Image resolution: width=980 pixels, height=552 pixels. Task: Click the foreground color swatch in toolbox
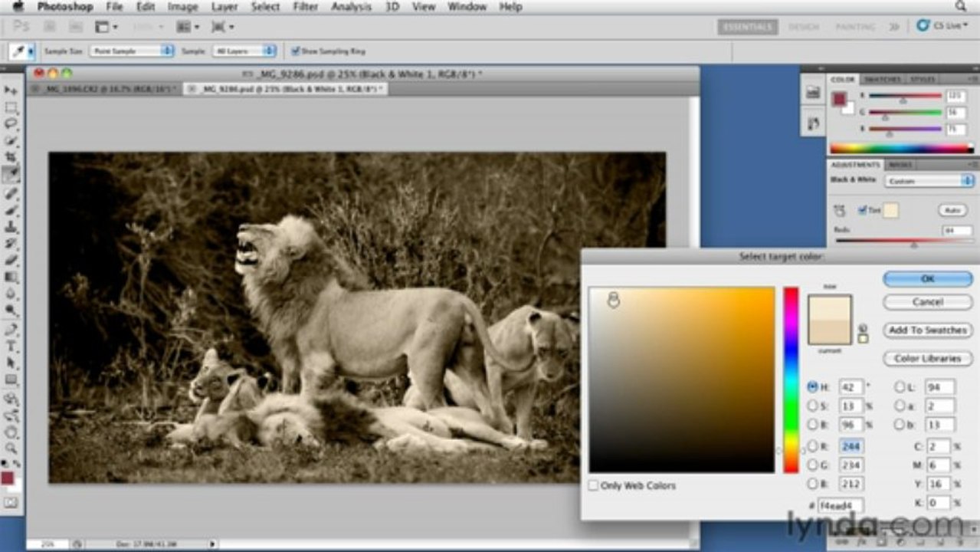coord(8,478)
